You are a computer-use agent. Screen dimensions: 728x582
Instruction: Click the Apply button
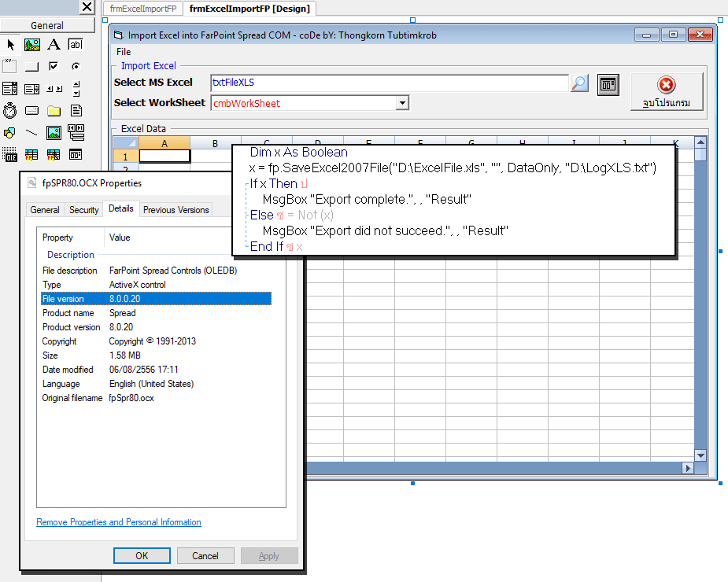(269, 555)
